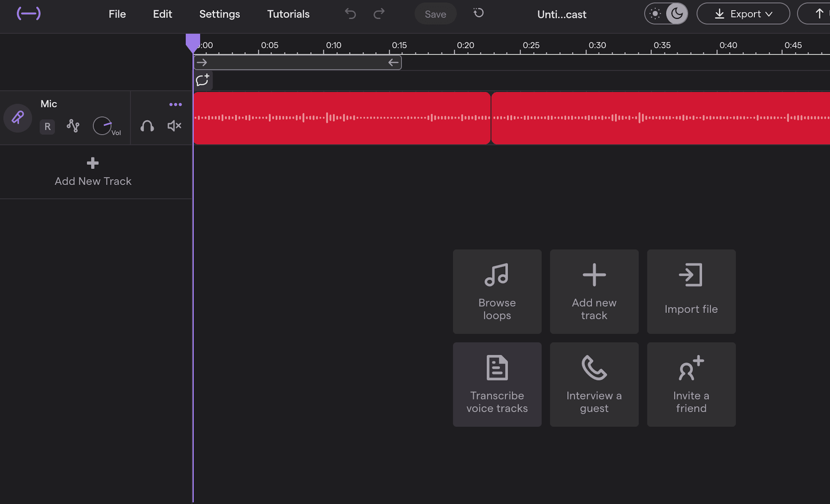This screenshot has width=830, height=504.
Task: Click the undo arrow icon
Action: [350, 14]
